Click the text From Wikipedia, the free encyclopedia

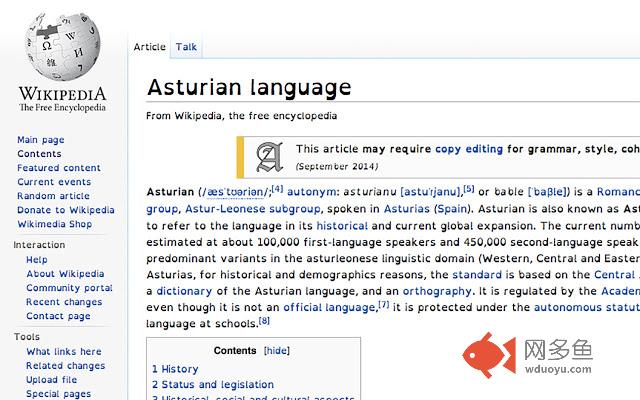point(242,116)
